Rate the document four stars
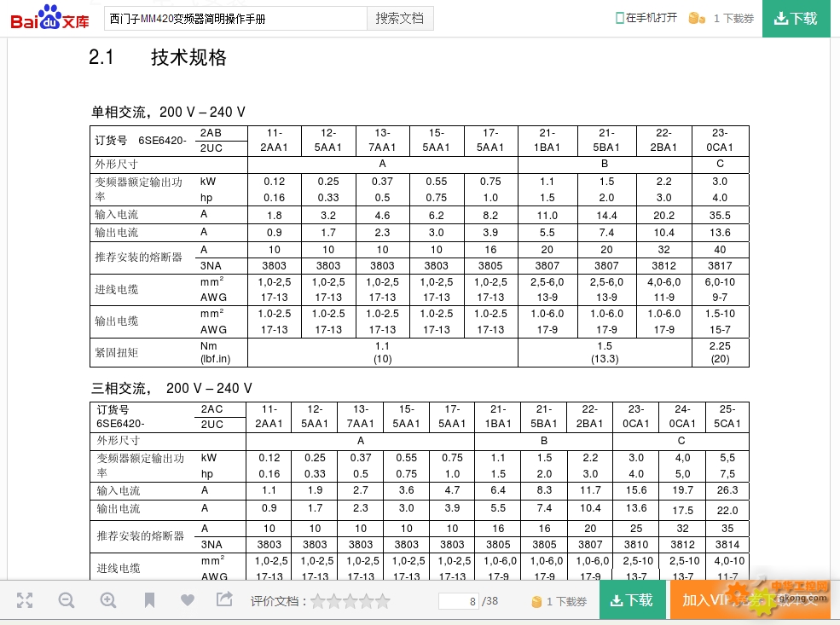The image size is (840, 625). 366,601
